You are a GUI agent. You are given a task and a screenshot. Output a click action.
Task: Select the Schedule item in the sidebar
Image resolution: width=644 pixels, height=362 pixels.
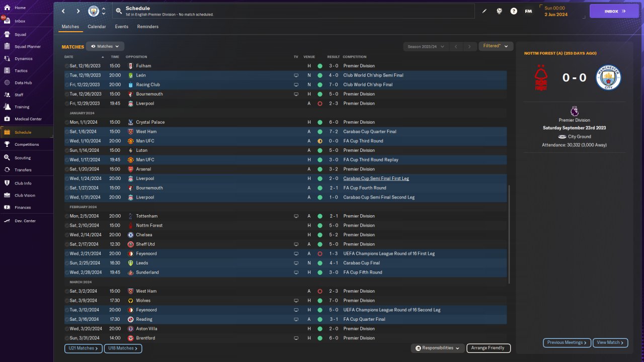tap(26, 132)
